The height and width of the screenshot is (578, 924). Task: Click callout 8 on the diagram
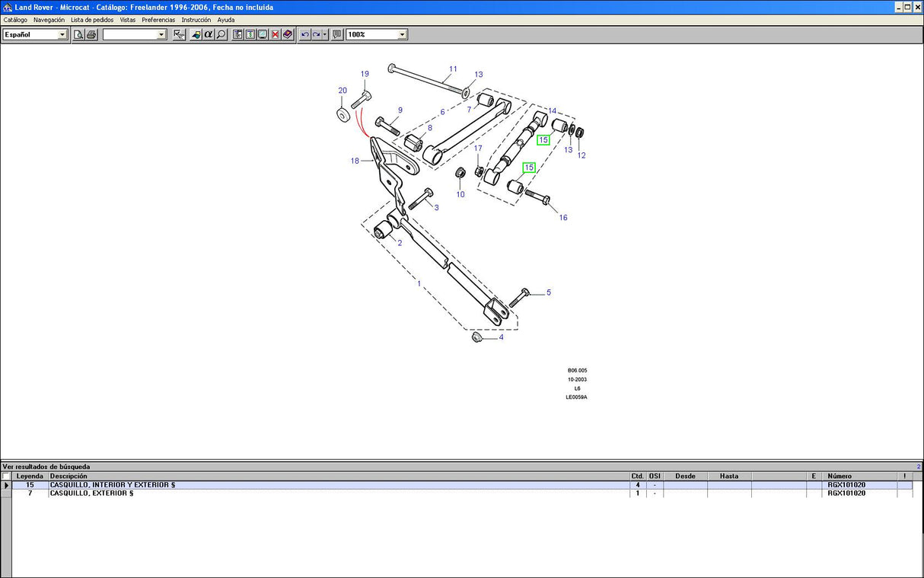tap(429, 128)
